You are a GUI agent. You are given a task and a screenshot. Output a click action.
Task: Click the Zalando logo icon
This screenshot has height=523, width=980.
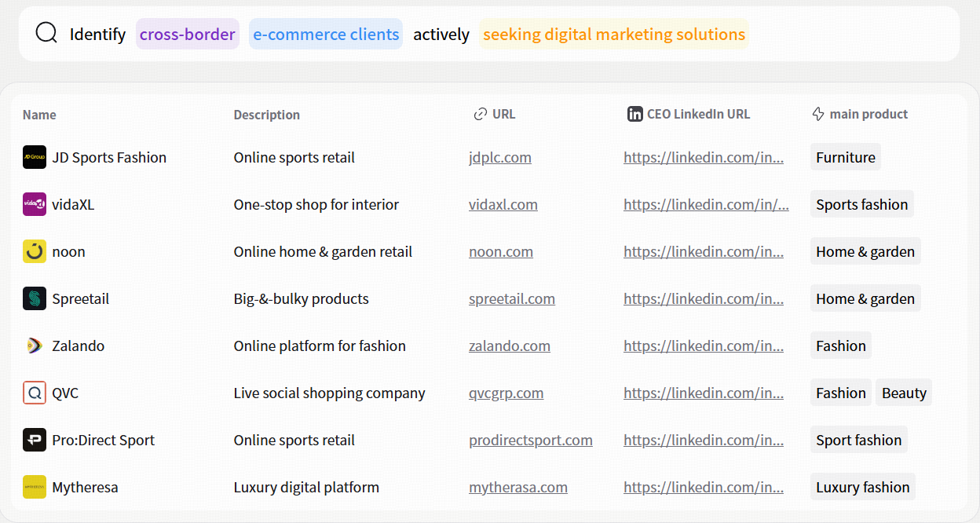35,346
